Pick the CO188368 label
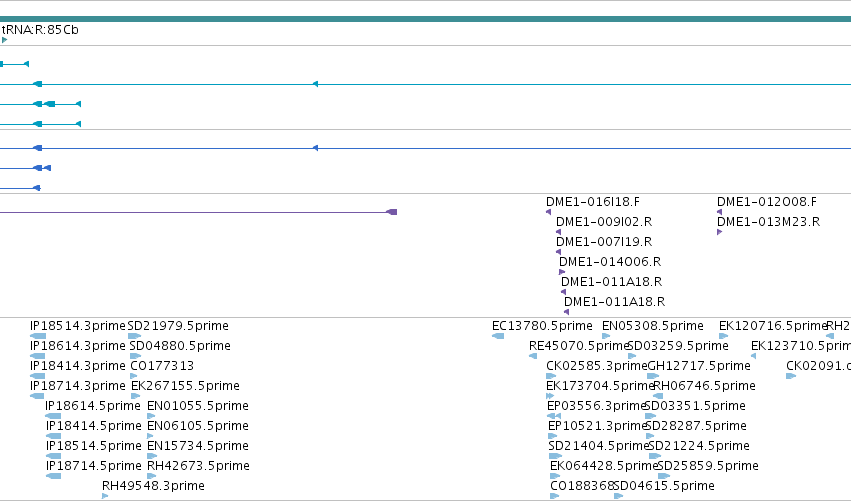This screenshot has width=851, height=501. coord(582,486)
